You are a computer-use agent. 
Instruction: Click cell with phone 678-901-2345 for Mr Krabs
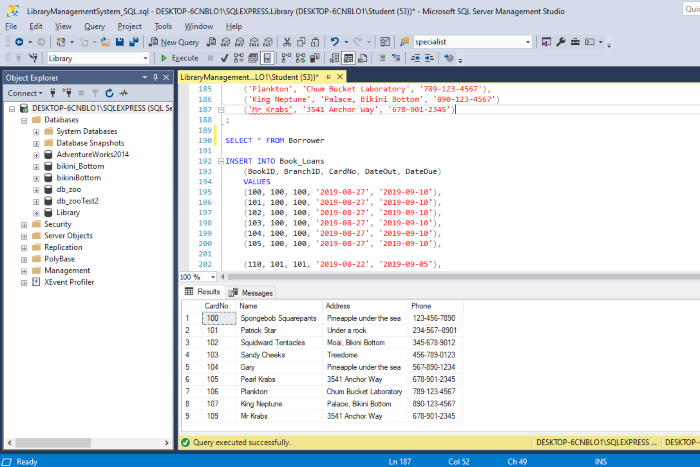(x=434, y=416)
